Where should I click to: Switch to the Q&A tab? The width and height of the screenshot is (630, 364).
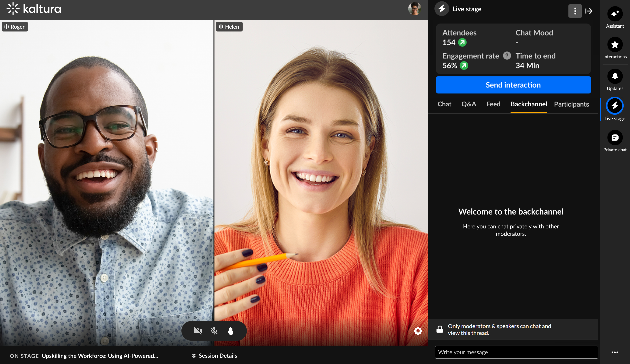click(468, 104)
